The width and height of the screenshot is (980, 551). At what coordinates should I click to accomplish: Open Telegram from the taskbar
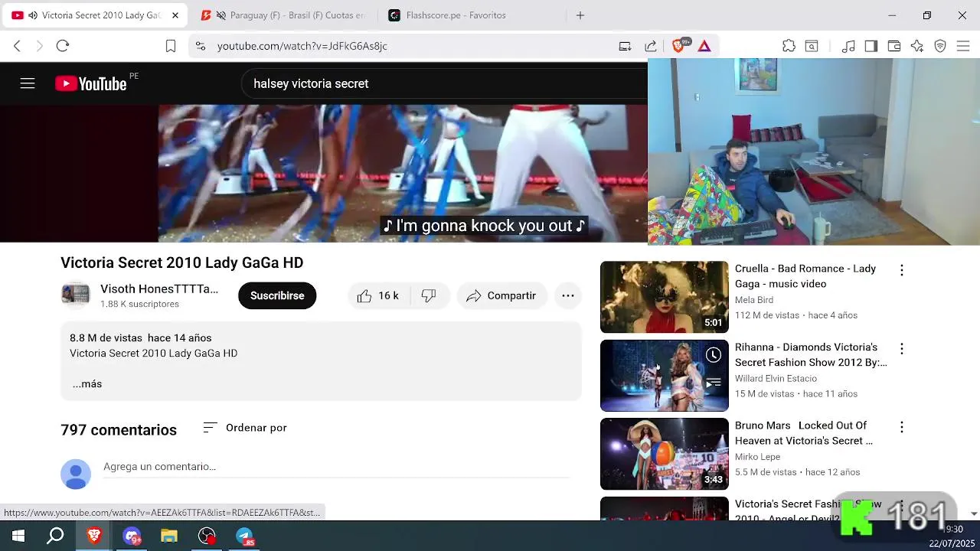[244, 536]
